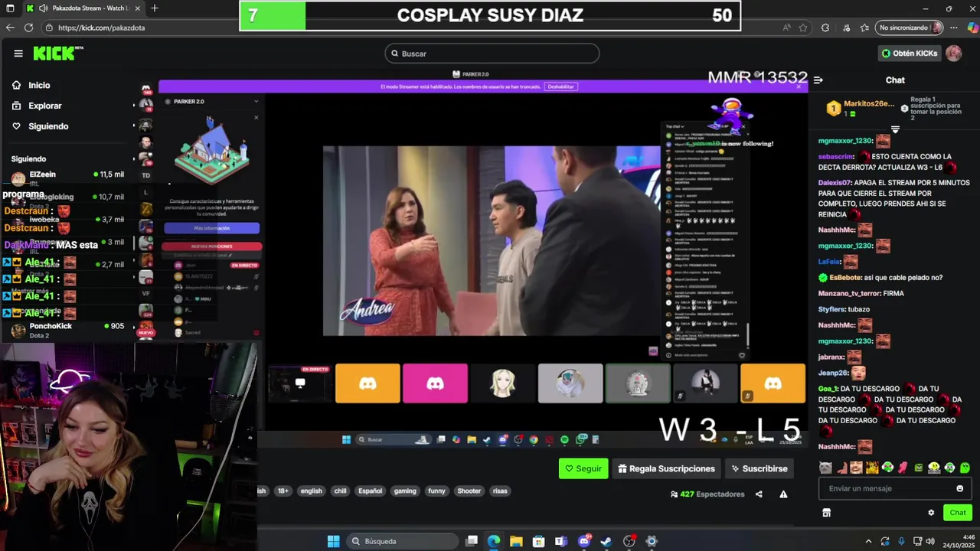Open Edge Copilot icon in the toolbar
This screenshot has height=551, width=980.
pos(972,28)
